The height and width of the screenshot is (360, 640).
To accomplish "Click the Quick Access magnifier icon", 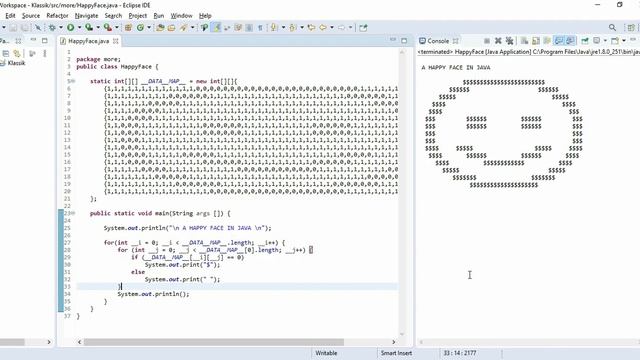I will (x=612, y=27).
